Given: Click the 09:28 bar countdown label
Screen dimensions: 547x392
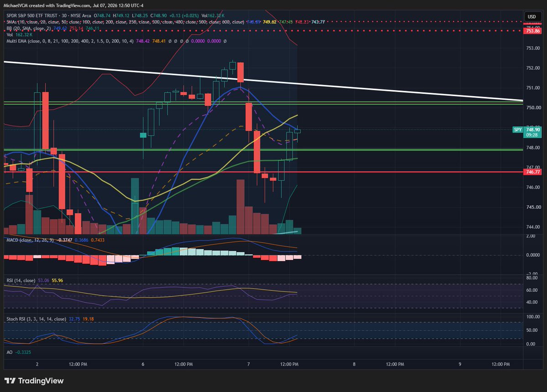Looking at the screenshot, I should (532, 135).
